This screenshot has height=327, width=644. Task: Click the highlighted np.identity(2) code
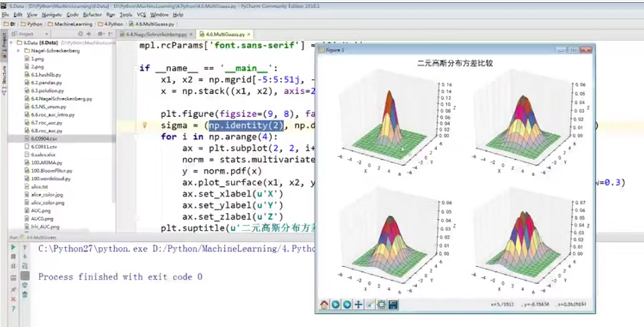tap(246, 125)
